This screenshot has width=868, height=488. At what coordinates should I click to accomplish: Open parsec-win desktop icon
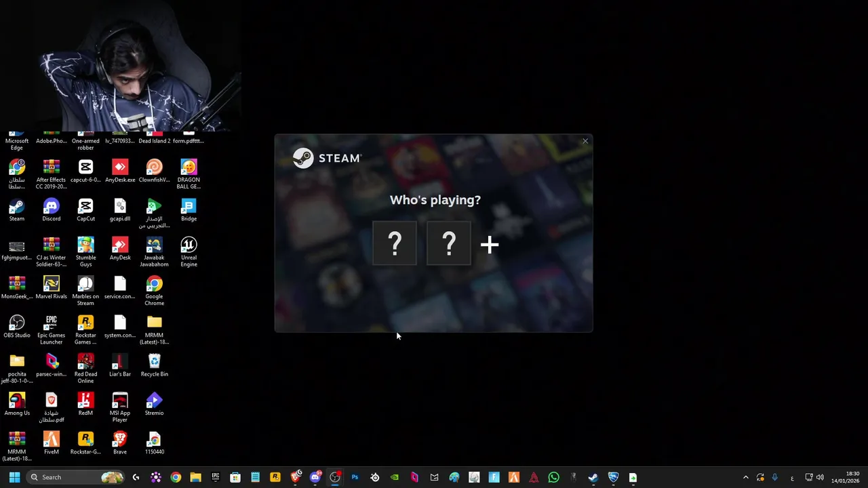point(52,365)
